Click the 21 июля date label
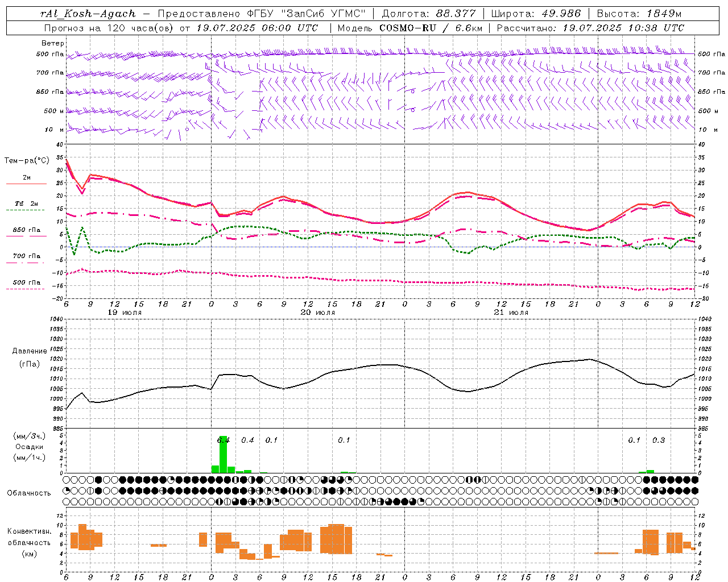 (x=511, y=312)
